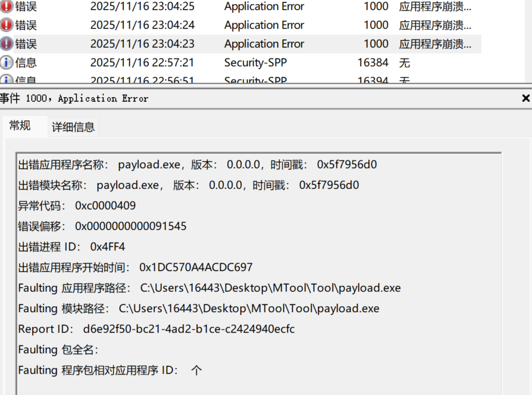Click the date 2025/11/16 23:04:23 cell
The width and height of the screenshot is (532, 395).
click(142, 43)
